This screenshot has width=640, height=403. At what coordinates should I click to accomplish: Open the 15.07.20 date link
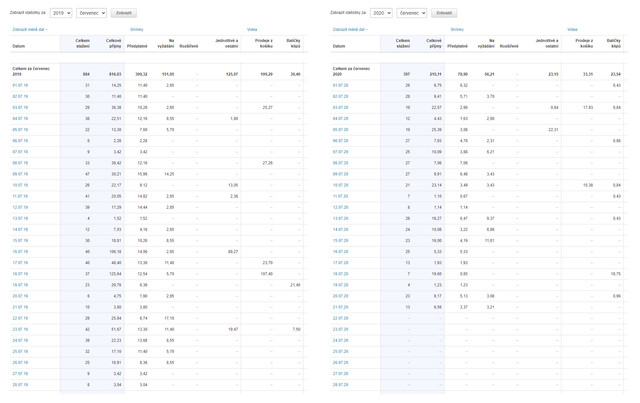[x=340, y=240]
